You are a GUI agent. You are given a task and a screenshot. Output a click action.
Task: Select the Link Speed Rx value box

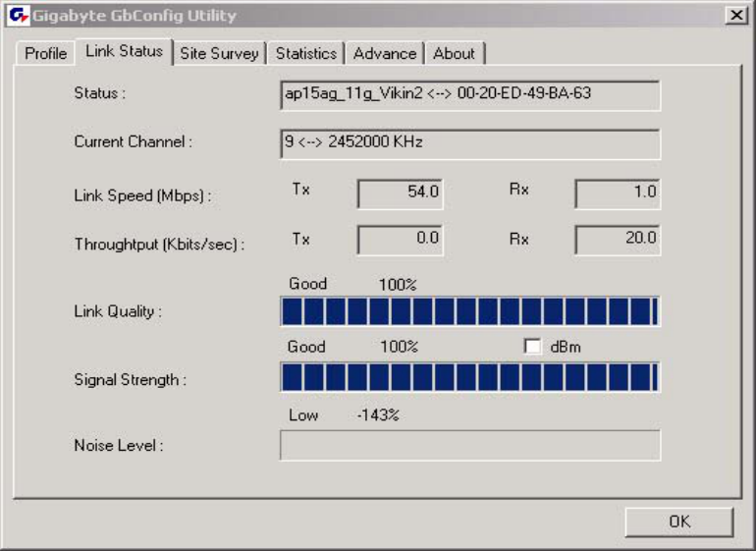tap(618, 193)
